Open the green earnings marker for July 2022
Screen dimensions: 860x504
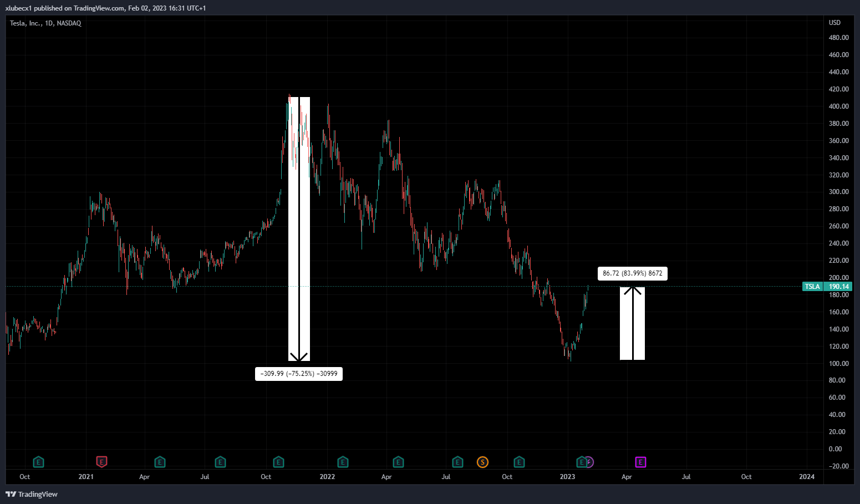tap(457, 462)
